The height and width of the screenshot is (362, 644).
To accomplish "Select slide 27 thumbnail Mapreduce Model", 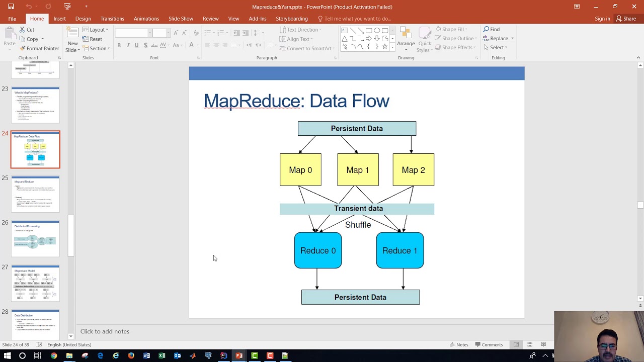I will point(35,284).
